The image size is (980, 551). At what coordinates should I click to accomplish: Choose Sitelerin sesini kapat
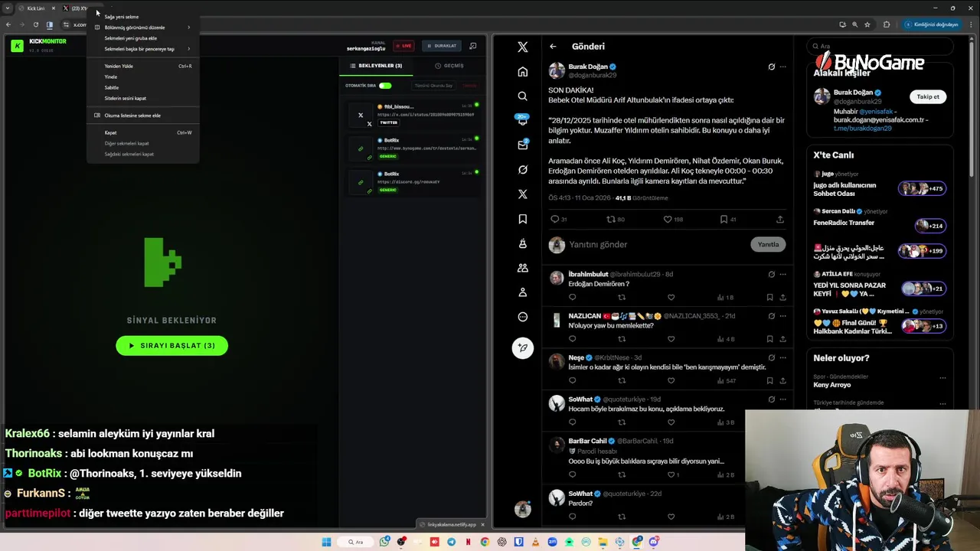pyautogui.click(x=142, y=98)
